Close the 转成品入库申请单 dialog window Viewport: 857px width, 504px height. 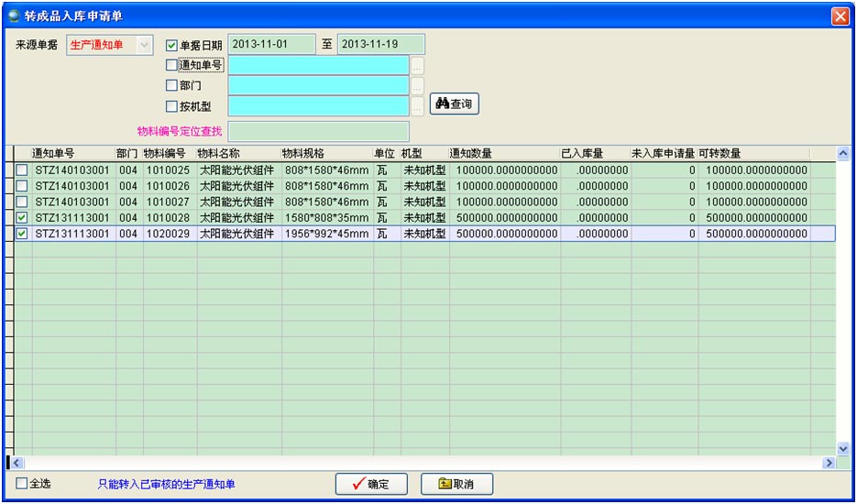[840, 16]
